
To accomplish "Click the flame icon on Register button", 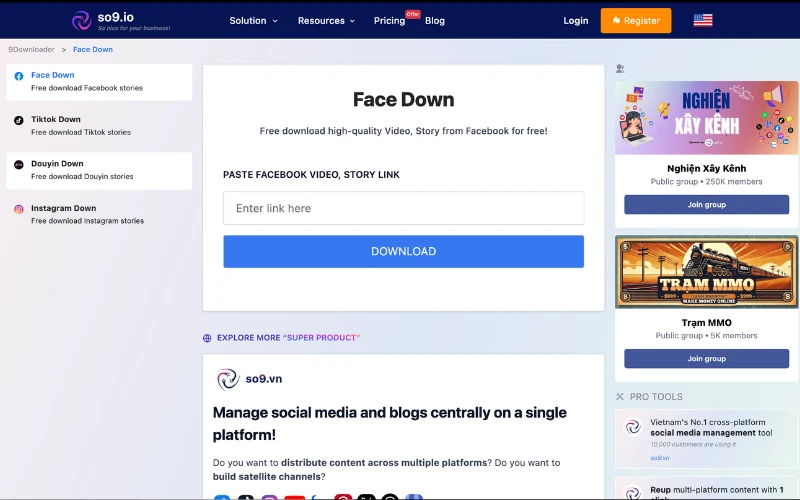I will 616,20.
